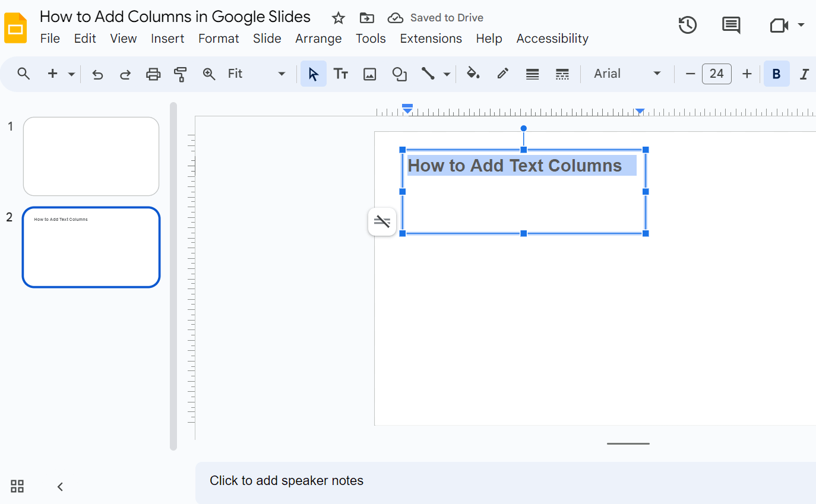The height and width of the screenshot is (504, 816).
Task: Open the Extensions menu
Action: (x=431, y=38)
